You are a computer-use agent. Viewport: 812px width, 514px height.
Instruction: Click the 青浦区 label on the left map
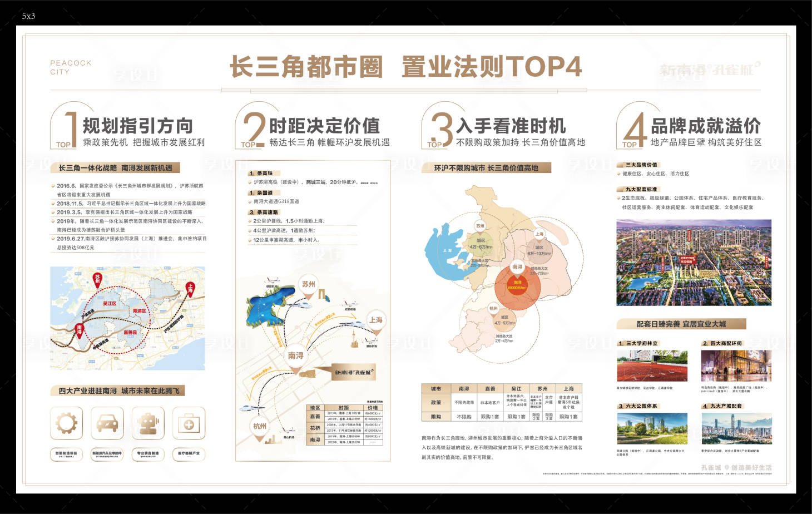coord(138,311)
